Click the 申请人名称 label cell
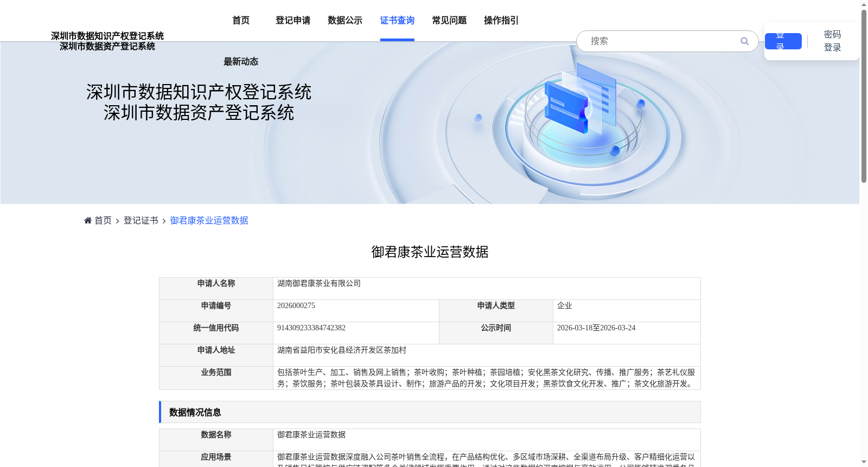This screenshot has width=868, height=467. click(216, 289)
